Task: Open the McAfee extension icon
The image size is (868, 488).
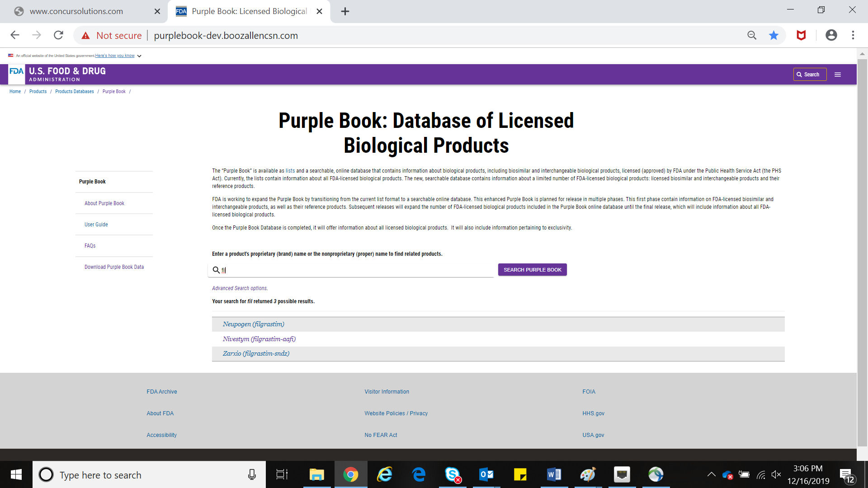Action: pyautogui.click(x=801, y=35)
